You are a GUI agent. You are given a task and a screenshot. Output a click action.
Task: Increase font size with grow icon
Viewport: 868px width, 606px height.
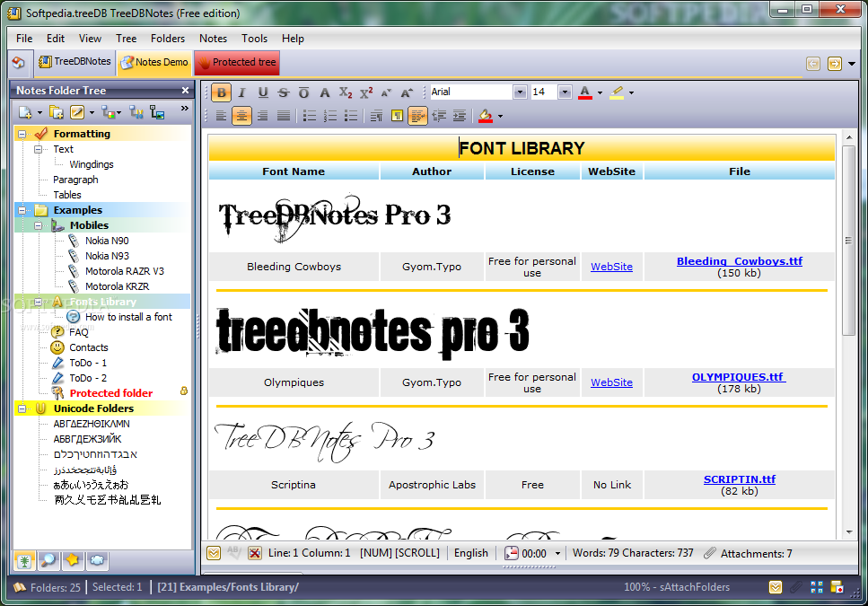click(x=407, y=92)
